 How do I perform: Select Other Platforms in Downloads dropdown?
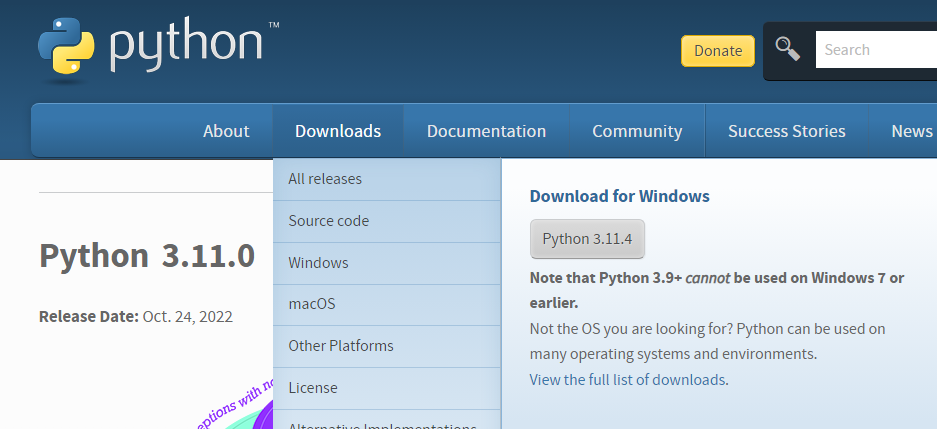387,346
